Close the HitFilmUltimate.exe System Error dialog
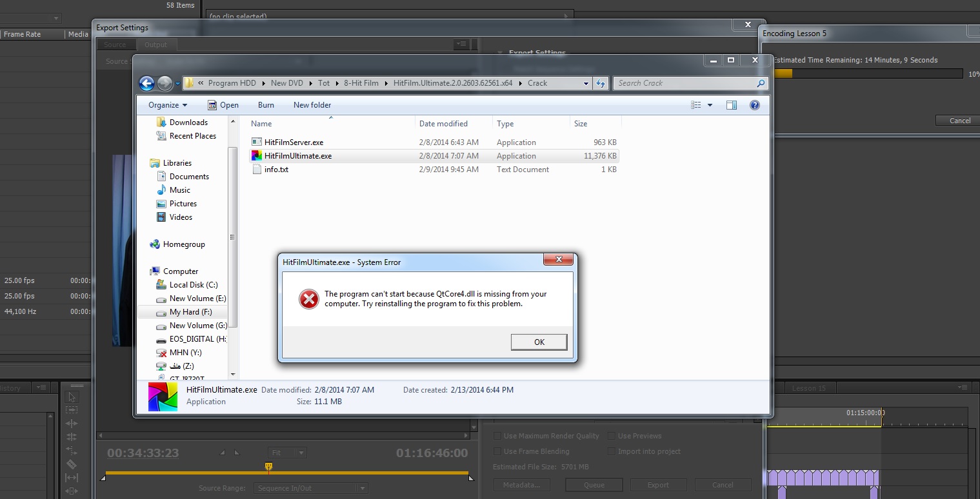 click(558, 260)
